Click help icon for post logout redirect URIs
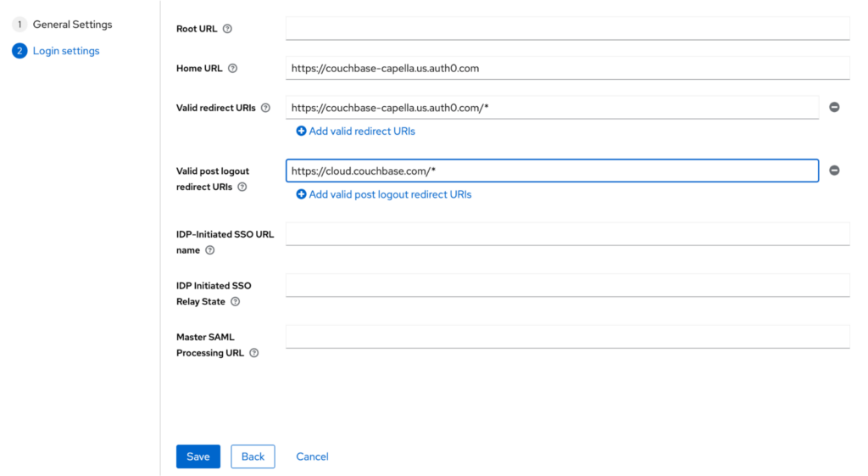The height and width of the screenshot is (476, 868). (242, 187)
